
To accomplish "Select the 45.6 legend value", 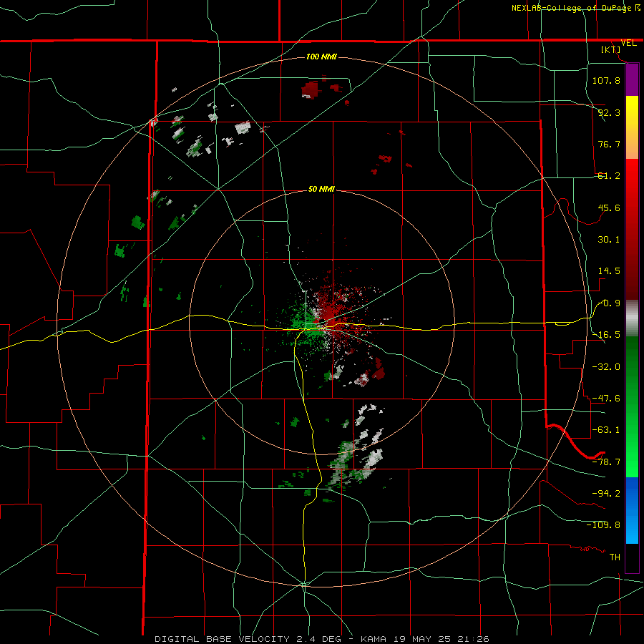I will click(x=609, y=208).
